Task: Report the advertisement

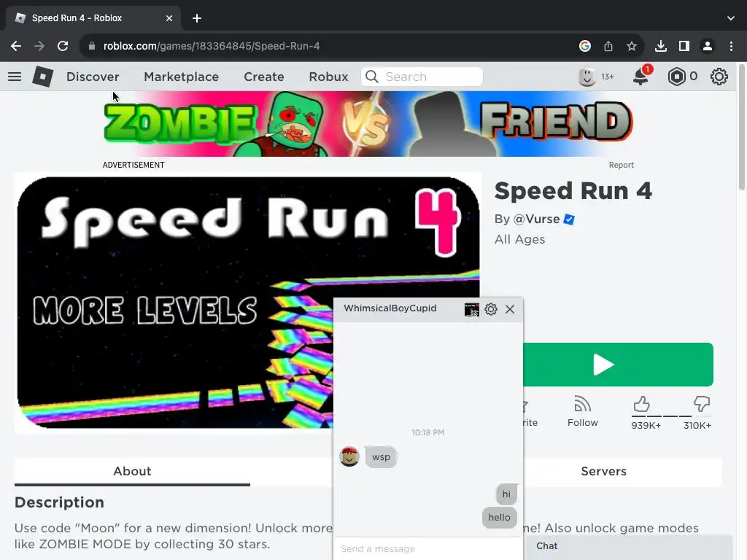Action: point(622,165)
